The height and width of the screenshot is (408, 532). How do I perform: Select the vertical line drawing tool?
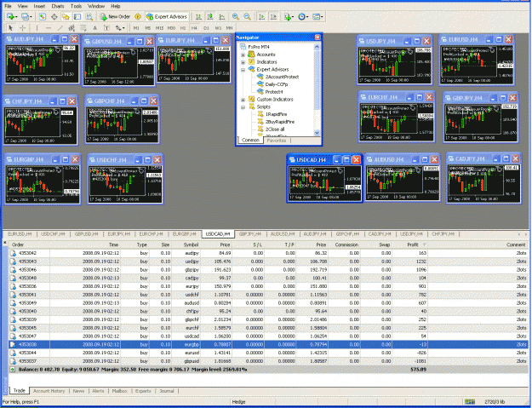click(37, 28)
